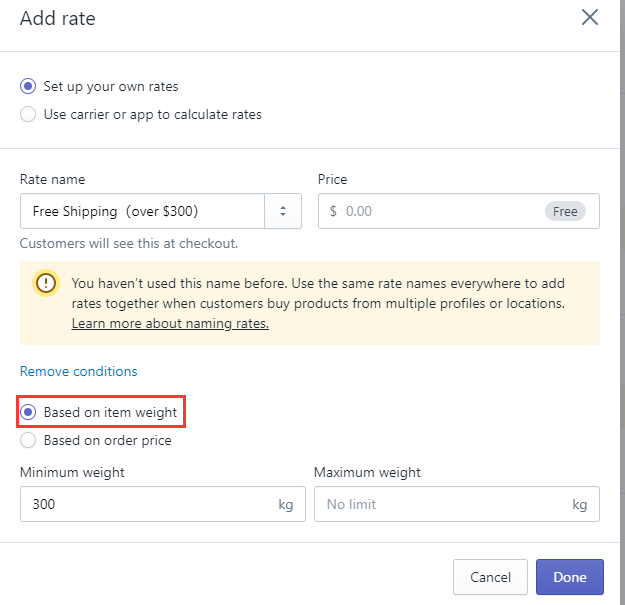
Task: Click the kg unit in Minimum weight
Action: [285, 504]
